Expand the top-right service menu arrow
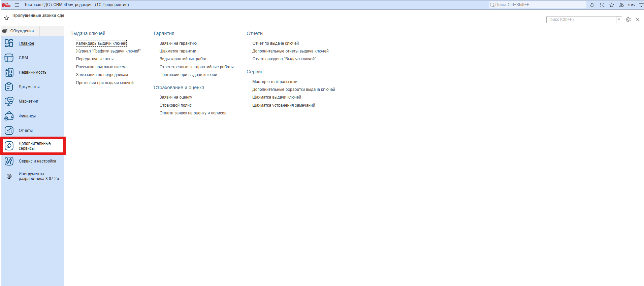 (x=641, y=5)
